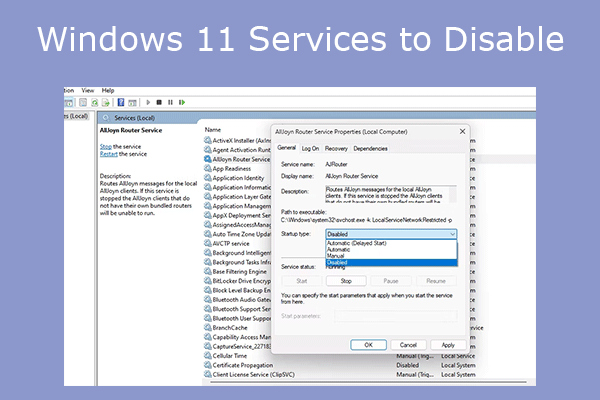Click gear icon beside BranchCache
The width and height of the screenshot is (600, 400).
coord(208,328)
